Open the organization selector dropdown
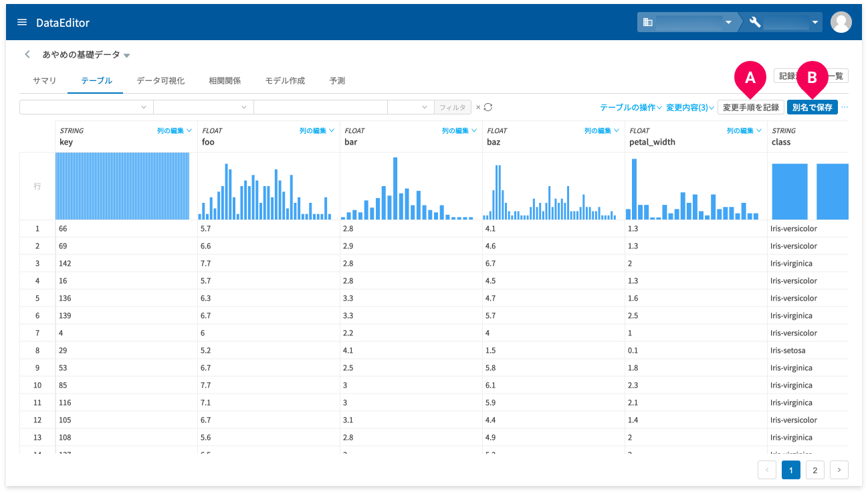Viewport: 868px width, 494px height. [x=687, y=22]
